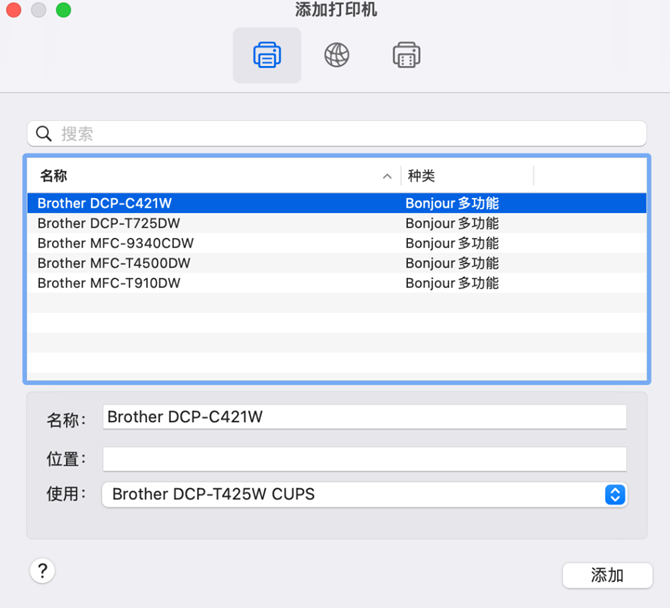
Task: Select Brother DCP-T725DW row
Action: (x=337, y=223)
